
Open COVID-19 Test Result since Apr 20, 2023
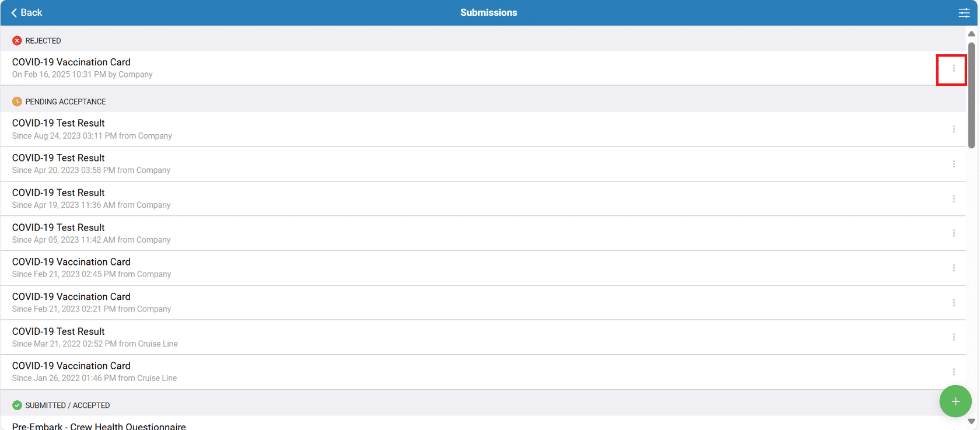coord(483,164)
